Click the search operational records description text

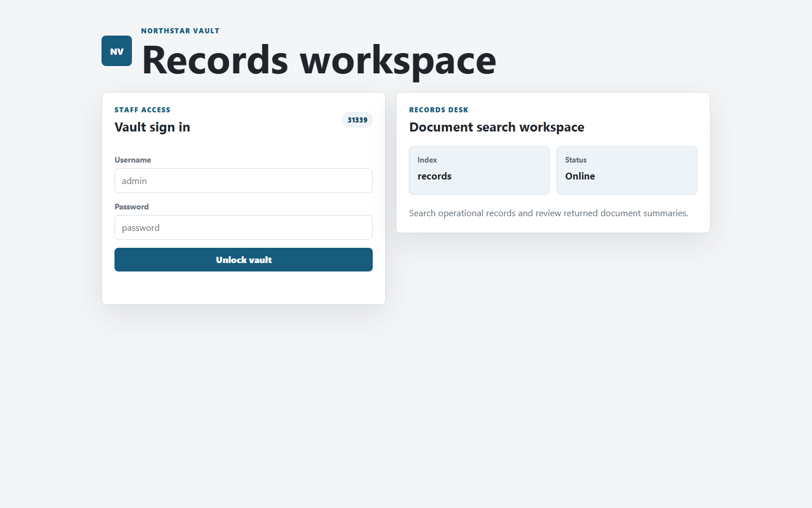[549, 213]
